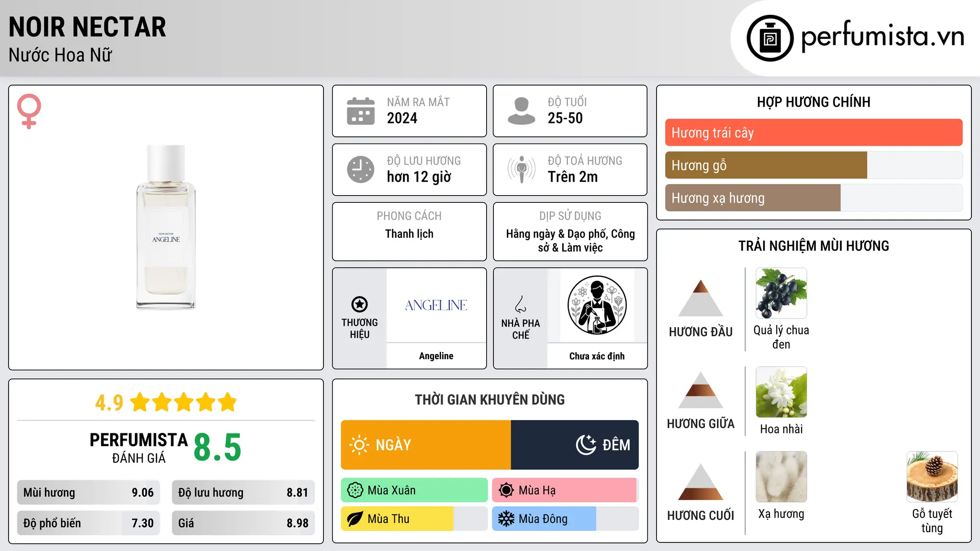This screenshot has height=551, width=980.
Task: Open the Quả lý chua đen note image
Action: (x=781, y=293)
